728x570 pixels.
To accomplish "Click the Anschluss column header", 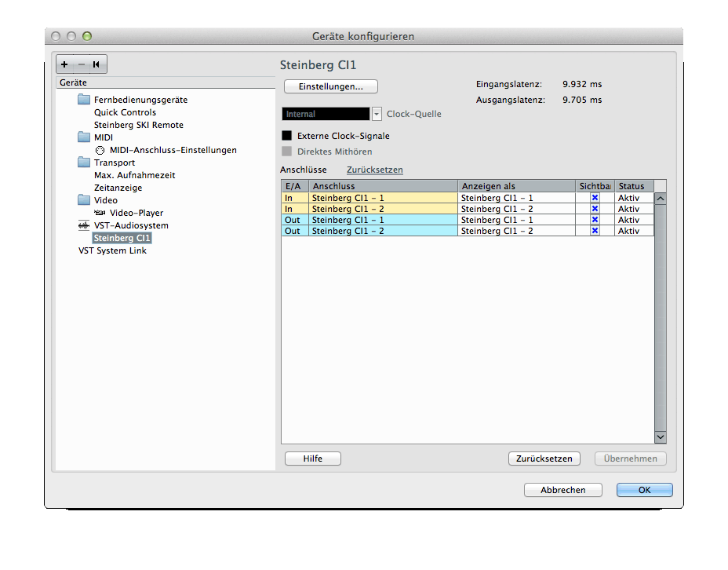I will [x=384, y=186].
